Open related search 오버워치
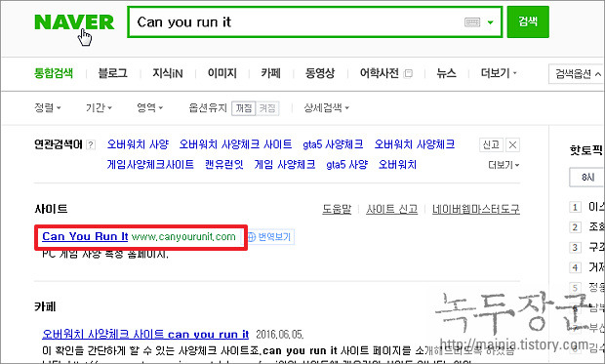Viewport: 605px width, 364px height. (397, 165)
